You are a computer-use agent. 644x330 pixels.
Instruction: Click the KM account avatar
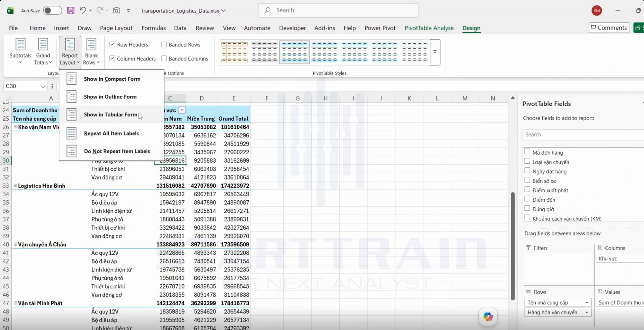click(596, 10)
